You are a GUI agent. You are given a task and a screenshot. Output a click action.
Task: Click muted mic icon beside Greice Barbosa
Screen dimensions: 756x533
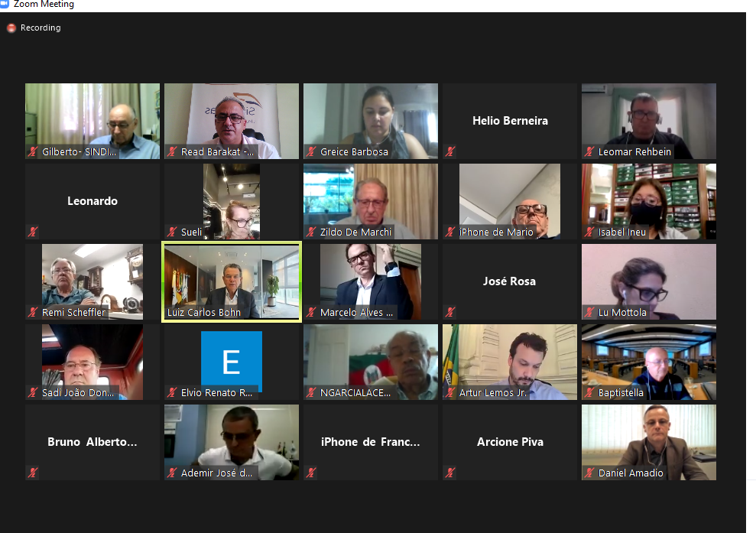click(311, 151)
